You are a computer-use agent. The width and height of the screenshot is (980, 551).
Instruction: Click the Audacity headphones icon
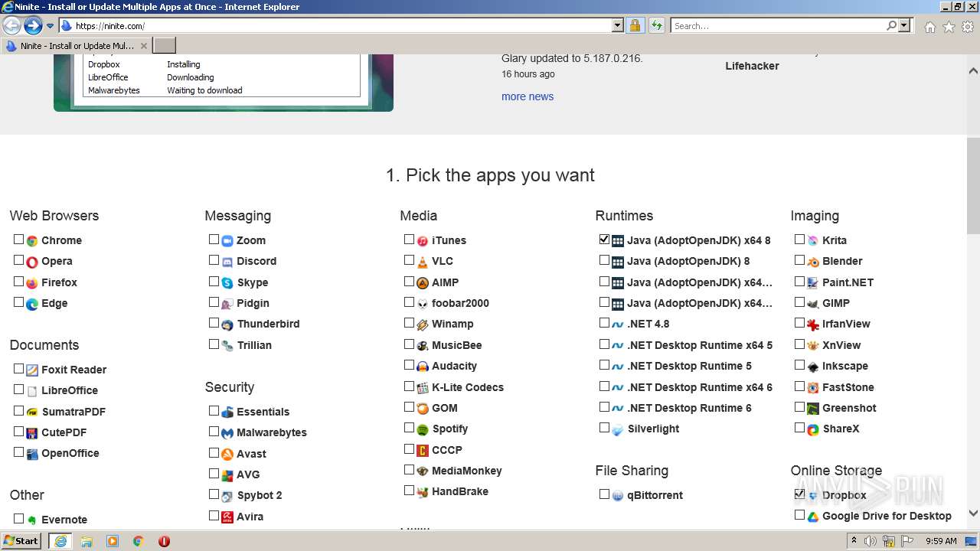[x=423, y=367]
